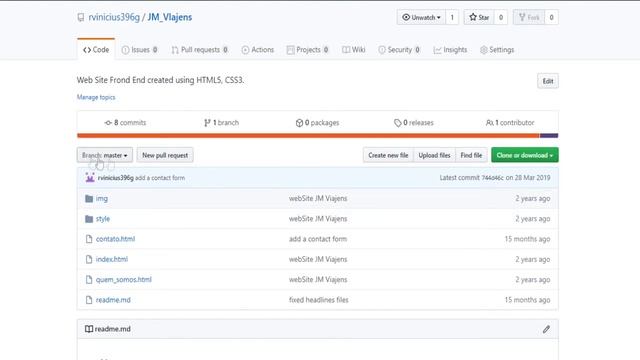The width and height of the screenshot is (640, 360).
Task: View the 8 commits link
Action: coord(125,123)
